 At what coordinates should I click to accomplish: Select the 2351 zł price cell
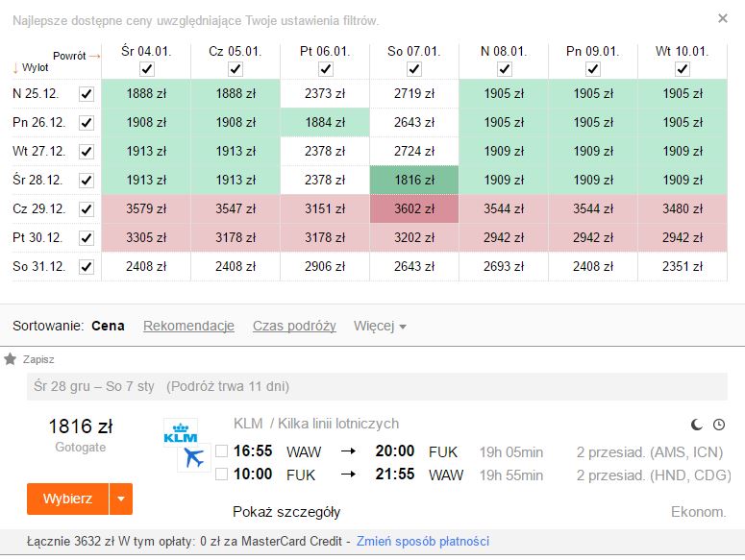[x=683, y=267]
